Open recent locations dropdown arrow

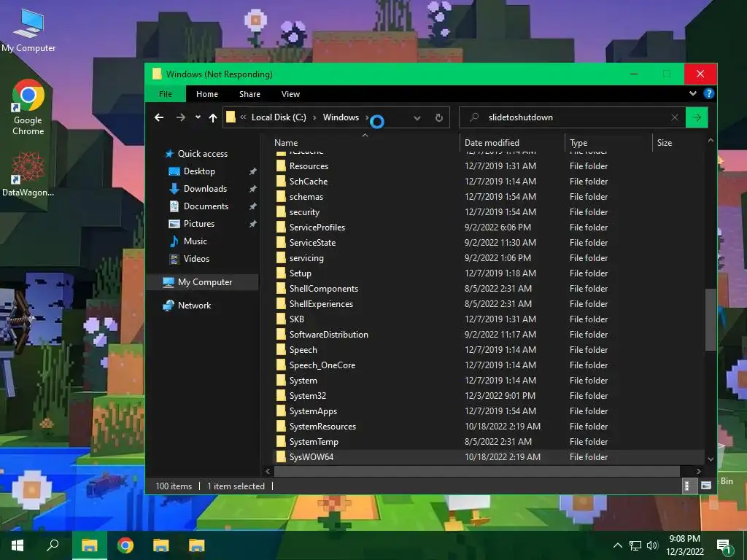[x=198, y=117]
